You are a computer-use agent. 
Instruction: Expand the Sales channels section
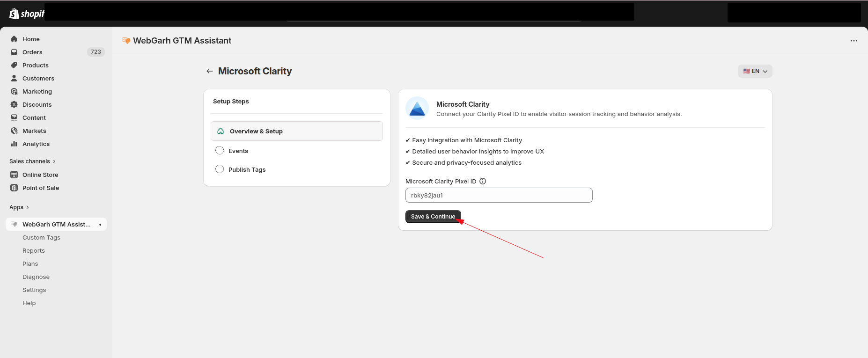click(x=32, y=161)
